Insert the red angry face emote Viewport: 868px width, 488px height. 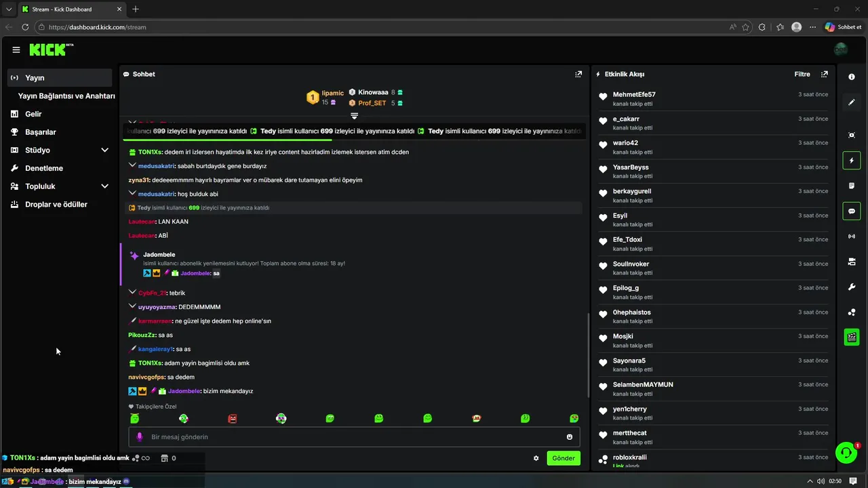pos(233,419)
